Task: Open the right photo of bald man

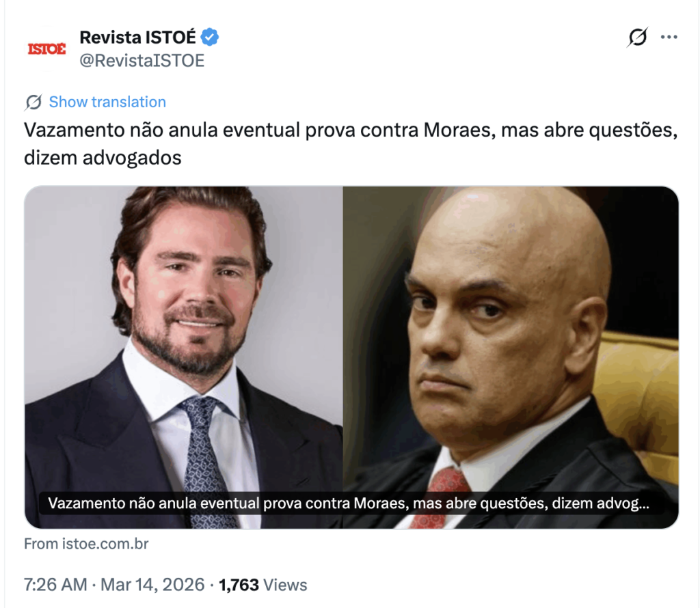Action: 511,357
